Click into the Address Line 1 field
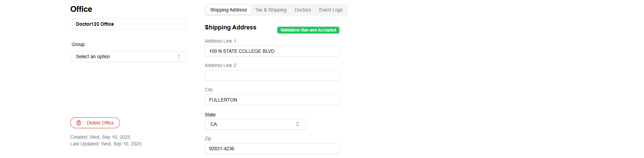Viewport: 644px width, 158px height. click(x=272, y=51)
